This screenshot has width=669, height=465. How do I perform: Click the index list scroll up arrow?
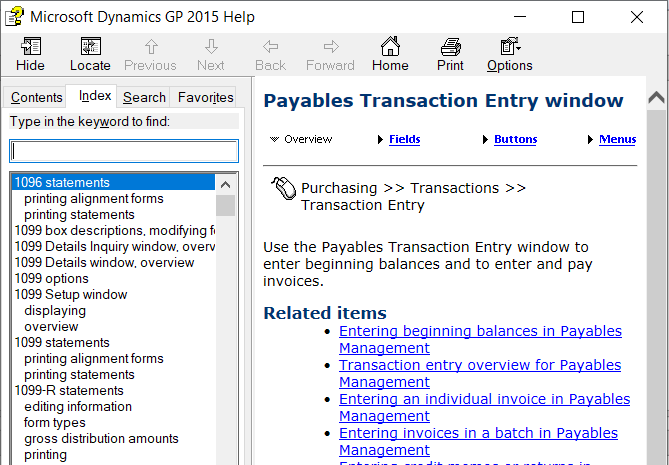click(x=225, y=185)
